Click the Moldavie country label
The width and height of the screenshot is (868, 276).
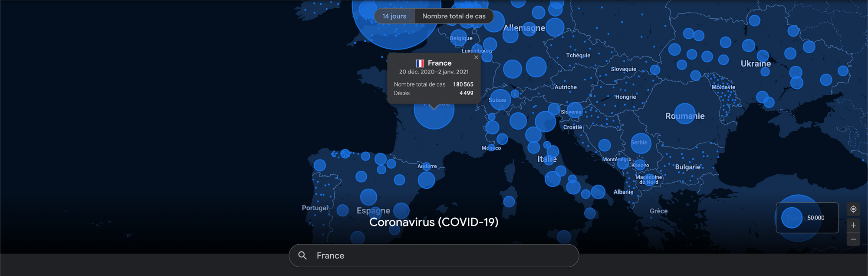[x=723, y=87]
